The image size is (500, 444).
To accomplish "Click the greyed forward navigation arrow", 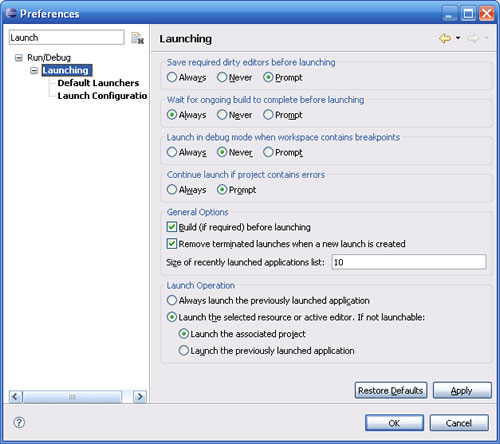I will tap(473, 38).
